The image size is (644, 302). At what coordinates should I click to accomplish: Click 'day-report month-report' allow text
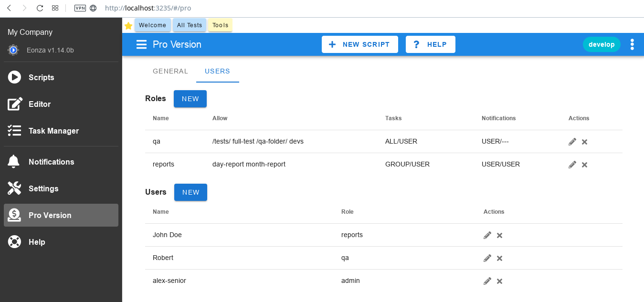[249, 164]
